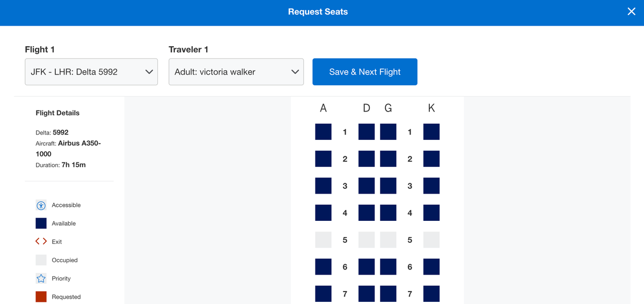Click the Exit legend arrows icon

coord(41,242)
